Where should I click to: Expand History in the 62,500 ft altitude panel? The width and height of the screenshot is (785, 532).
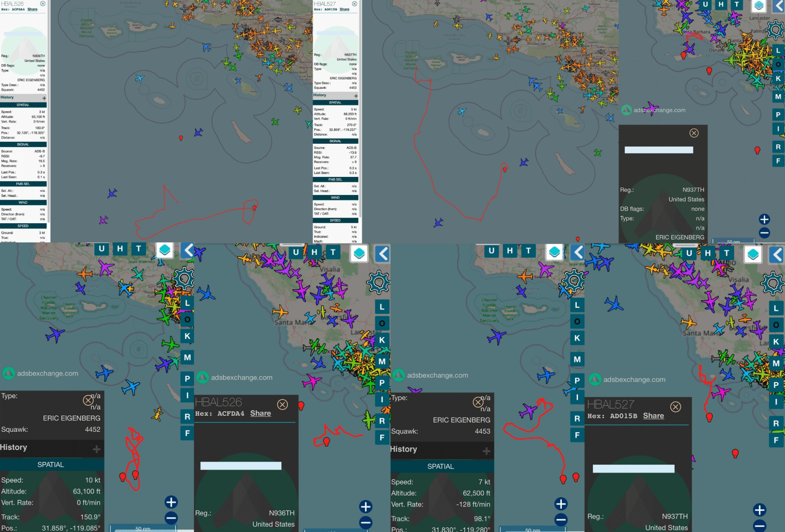[486, 451]
